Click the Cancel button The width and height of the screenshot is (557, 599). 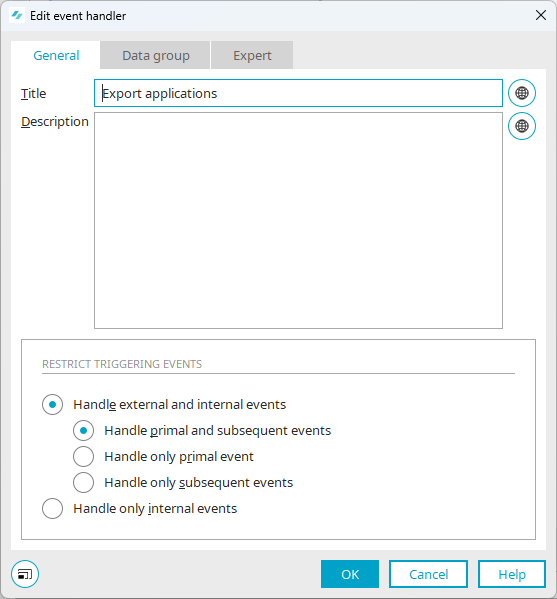click(x=428, y=574)
